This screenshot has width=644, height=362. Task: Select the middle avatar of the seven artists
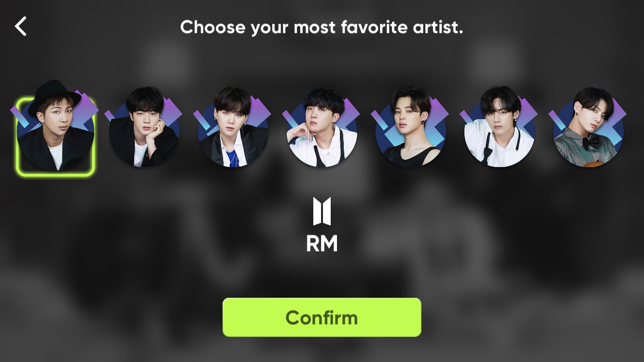(x=322, y=128)
